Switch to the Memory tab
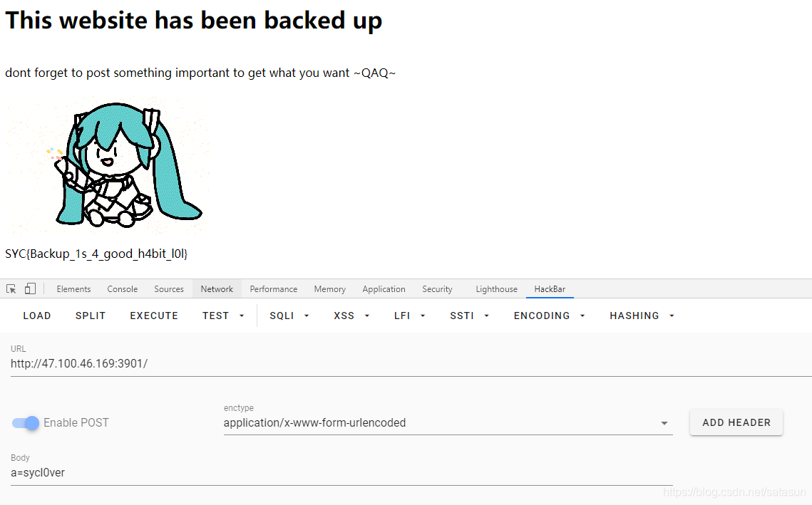This screenshot has width=812, height=505. click(329, 289)
